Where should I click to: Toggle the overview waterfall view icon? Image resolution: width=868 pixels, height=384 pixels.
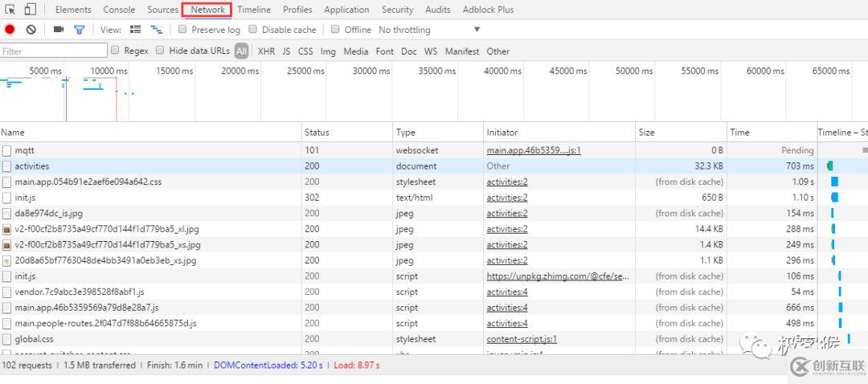[x=157, y=30]
